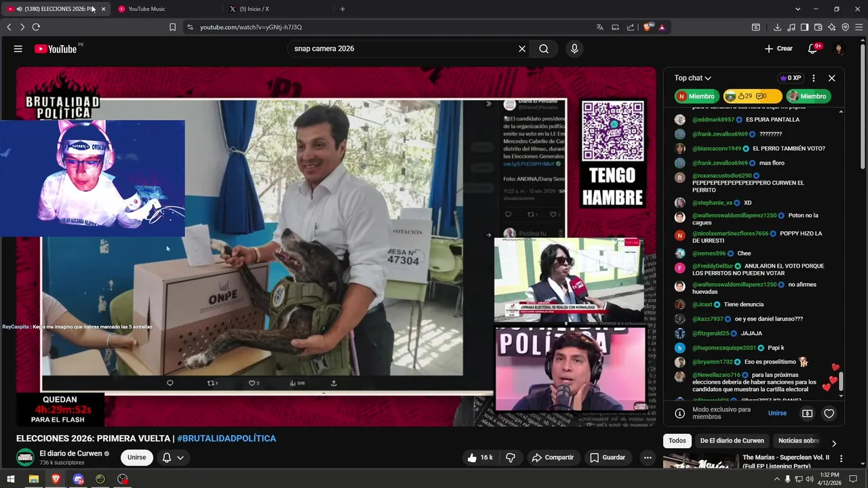The image size is (868, 488).
Task: Expand the Top chat dropdown
Action: 692,78
